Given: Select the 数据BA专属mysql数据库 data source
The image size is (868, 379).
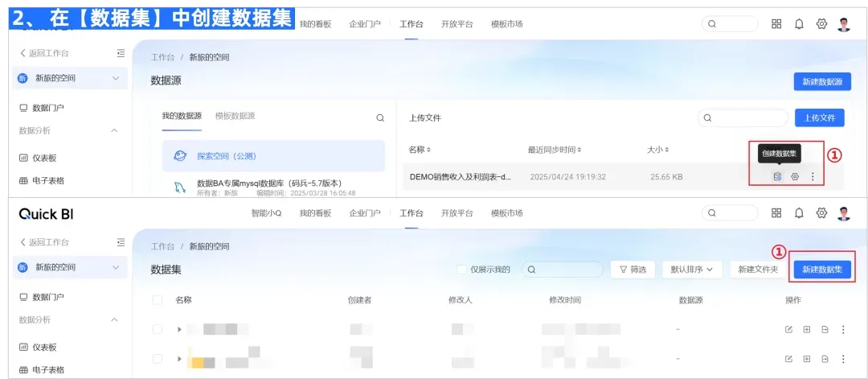Looking at the screenshot, I should pos(273,187).
